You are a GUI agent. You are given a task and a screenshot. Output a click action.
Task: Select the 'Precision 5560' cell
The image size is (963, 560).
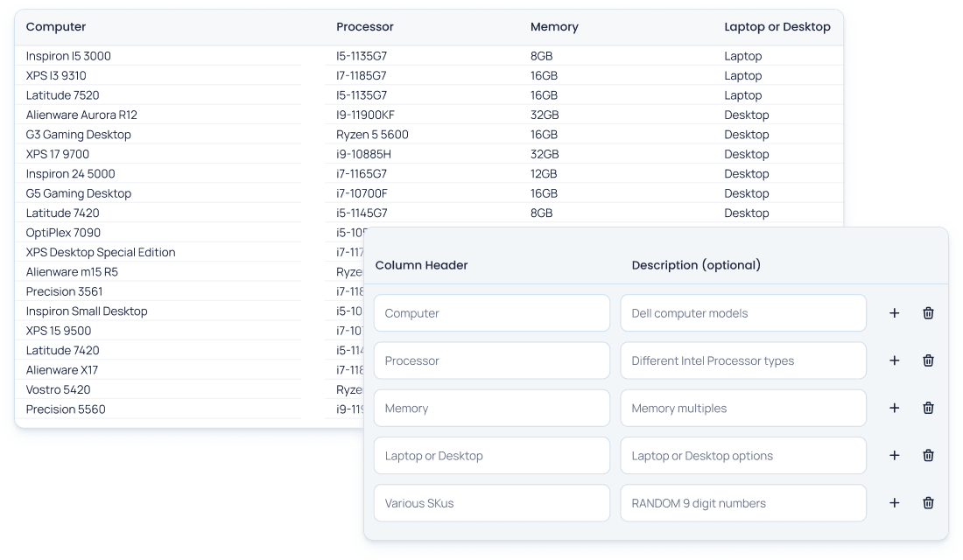(x=66, y=409)
